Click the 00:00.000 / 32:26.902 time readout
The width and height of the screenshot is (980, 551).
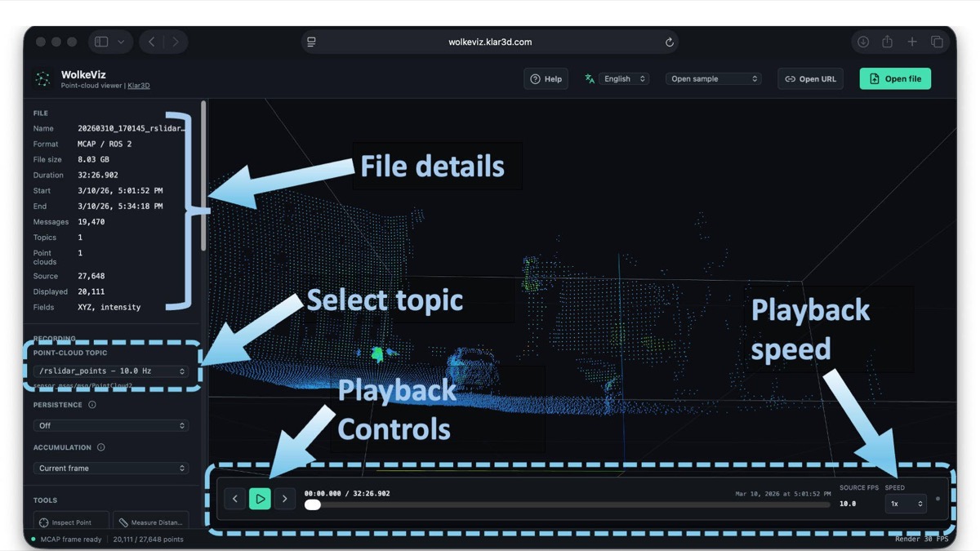click(x=347, y=493)
